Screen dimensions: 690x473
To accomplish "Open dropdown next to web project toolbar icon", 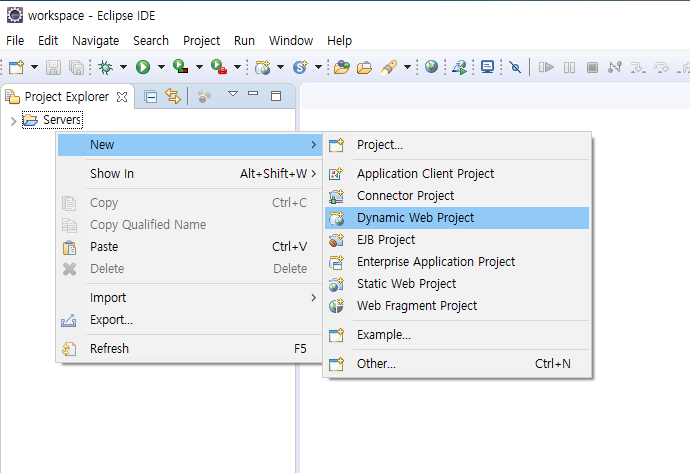I will click(280, 67).
